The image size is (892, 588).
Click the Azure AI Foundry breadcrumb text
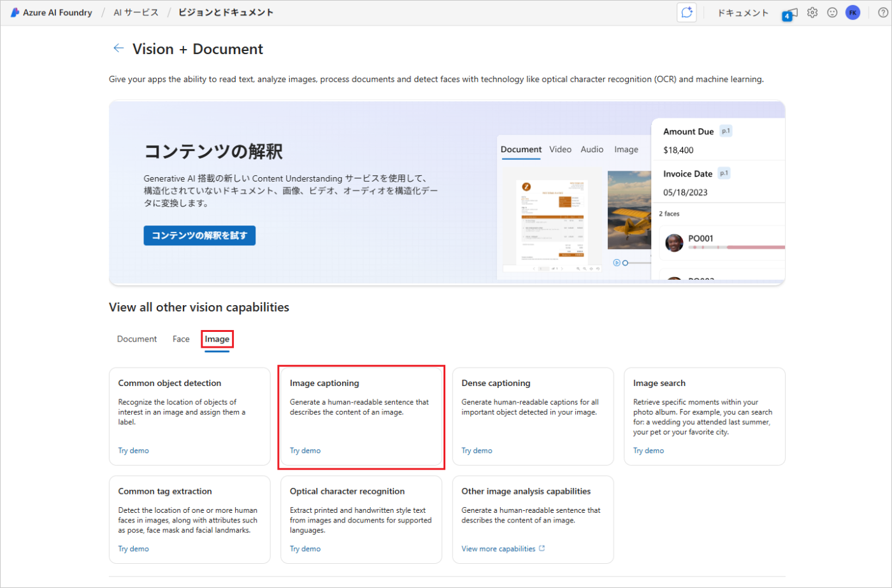coord(57,12)
